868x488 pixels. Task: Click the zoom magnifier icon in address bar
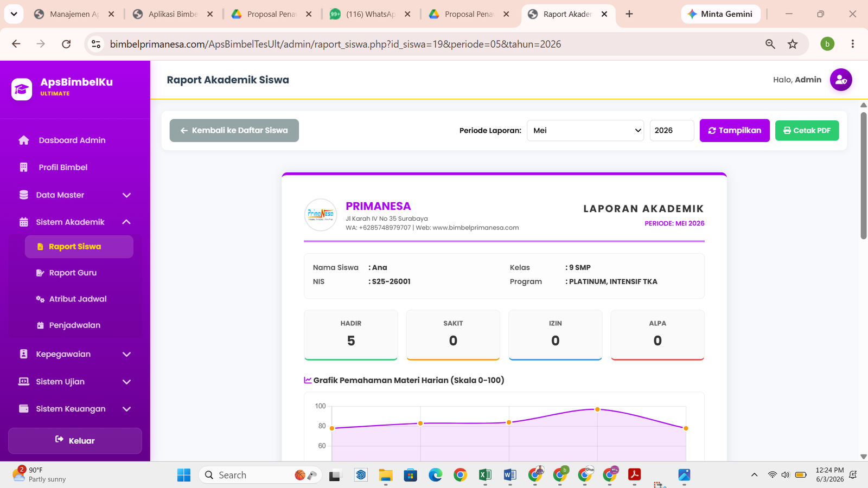click(x=770, y=44)
